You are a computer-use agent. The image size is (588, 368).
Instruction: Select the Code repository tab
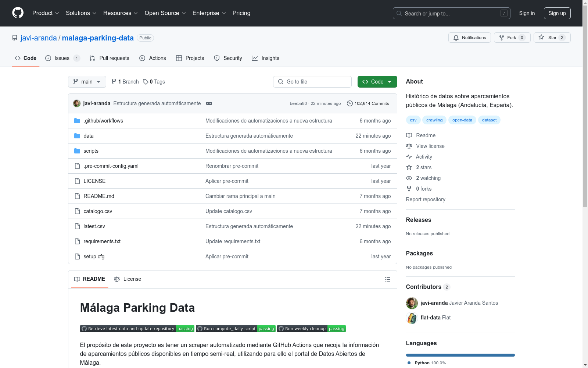[x=26, y=58]
